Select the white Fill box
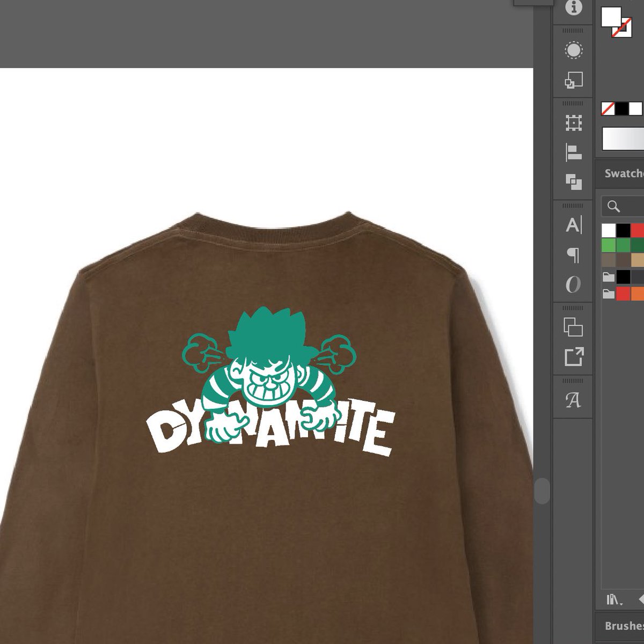Image resolution: width=644 pixels, height=644 pixels. tap(611, 17)
